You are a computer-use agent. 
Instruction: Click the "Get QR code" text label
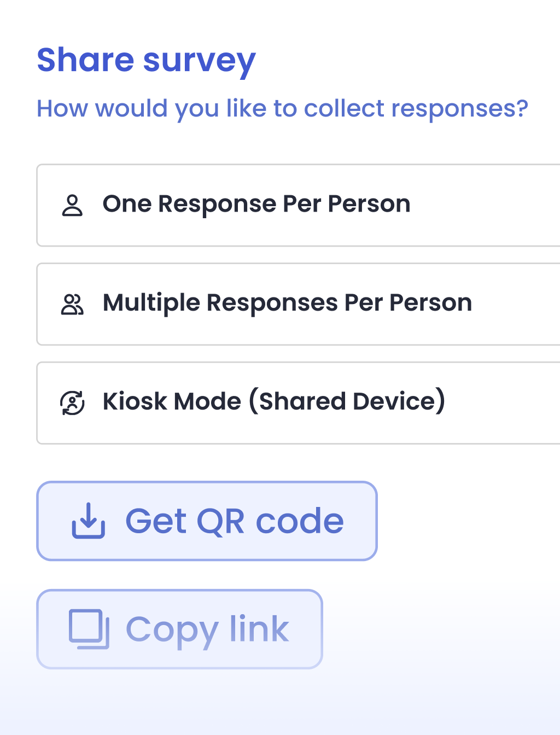coord(235,521)
